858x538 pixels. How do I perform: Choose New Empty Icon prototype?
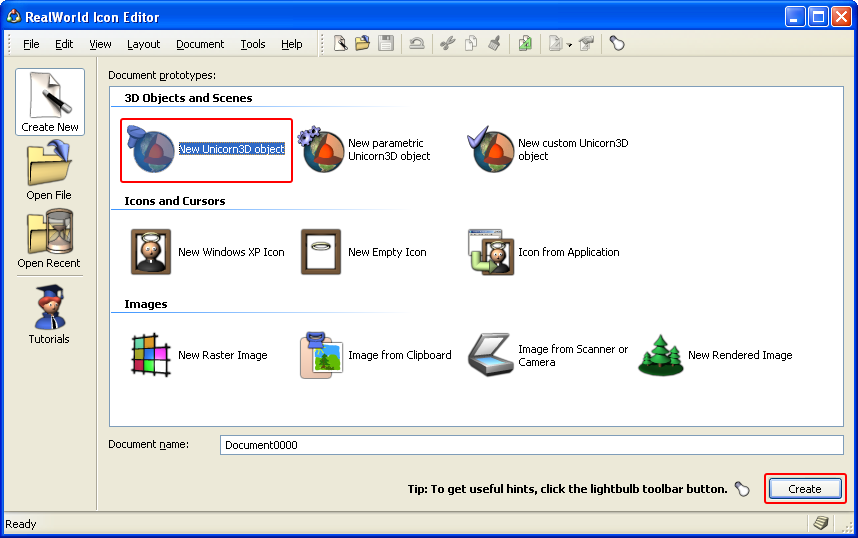(x=363, y=252)
